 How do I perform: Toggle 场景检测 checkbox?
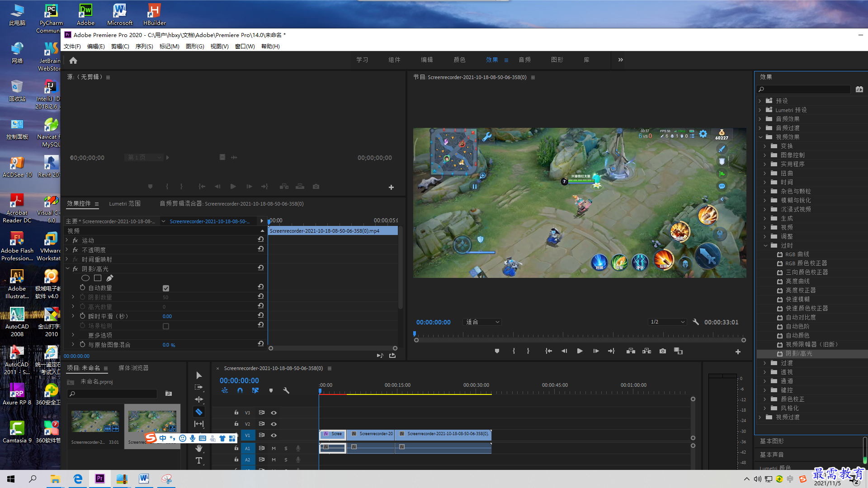pos(166,326)
